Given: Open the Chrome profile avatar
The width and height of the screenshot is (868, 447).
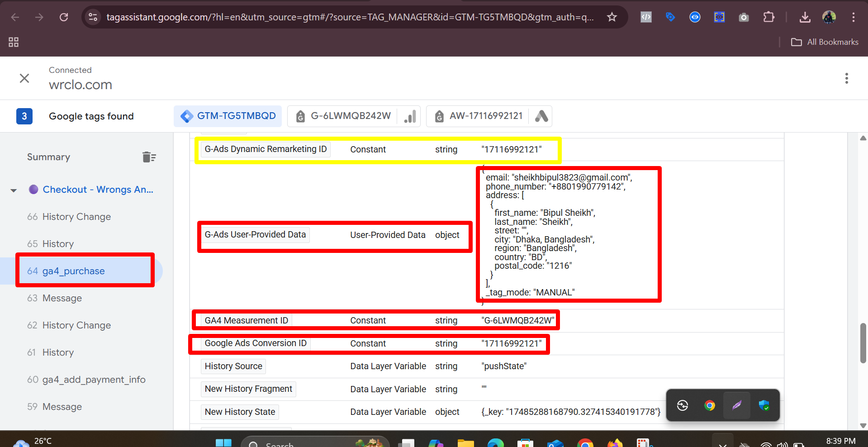Looking at the screenshot, I should pyautogui.click(x=829, y=17).
